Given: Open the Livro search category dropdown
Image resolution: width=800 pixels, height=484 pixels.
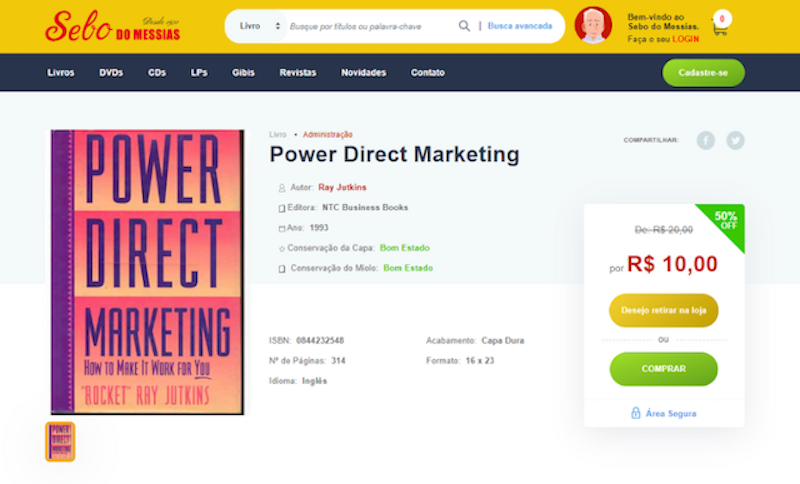Looking at the screenshot, I should coord(260,26).
